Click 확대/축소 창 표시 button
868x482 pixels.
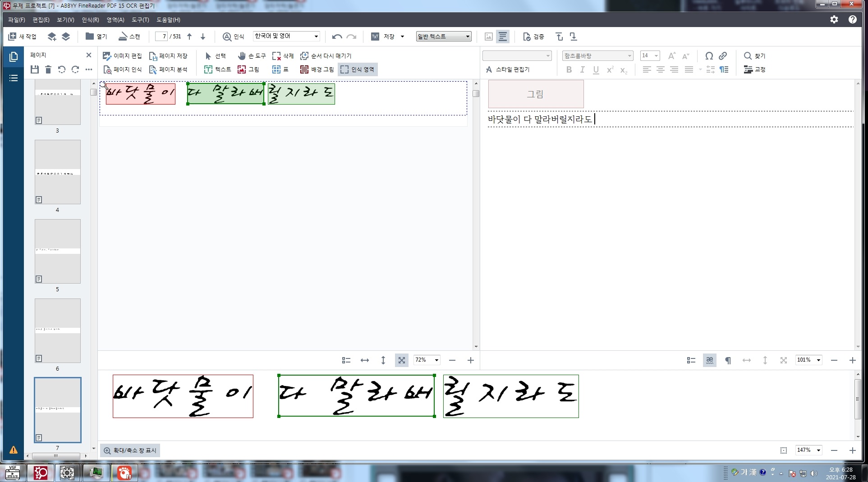(x=130, y=450)
